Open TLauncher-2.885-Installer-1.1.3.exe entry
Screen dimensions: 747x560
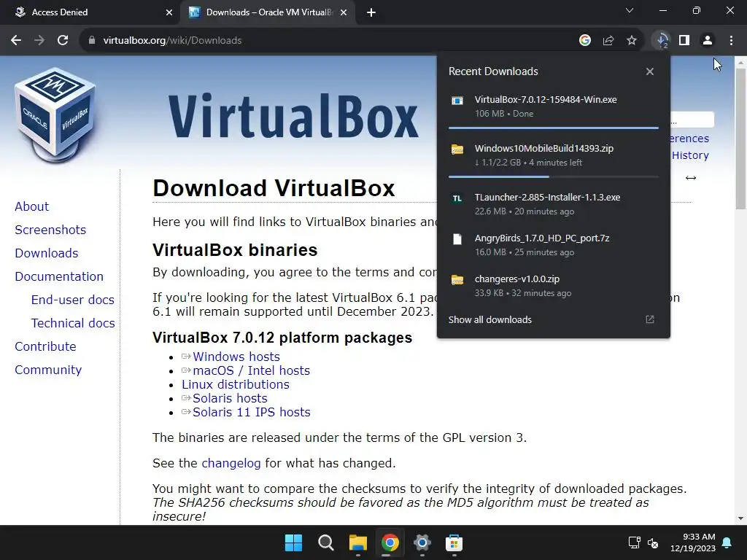tap(554, 204)
